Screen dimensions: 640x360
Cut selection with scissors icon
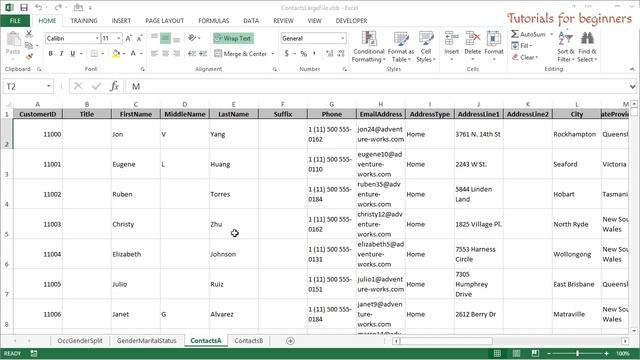coord(29,34)
